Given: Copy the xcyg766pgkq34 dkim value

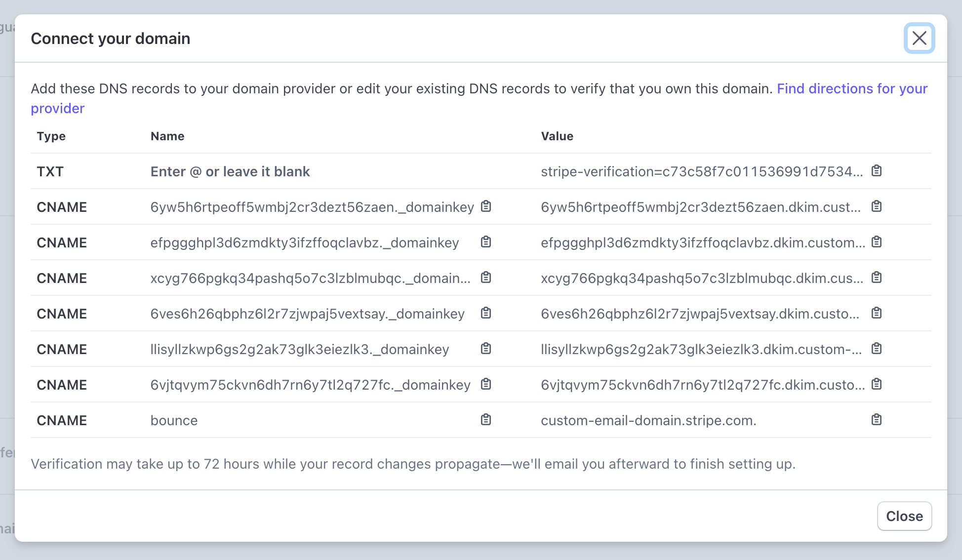Looking at the screenshot, I should [877, 278].
